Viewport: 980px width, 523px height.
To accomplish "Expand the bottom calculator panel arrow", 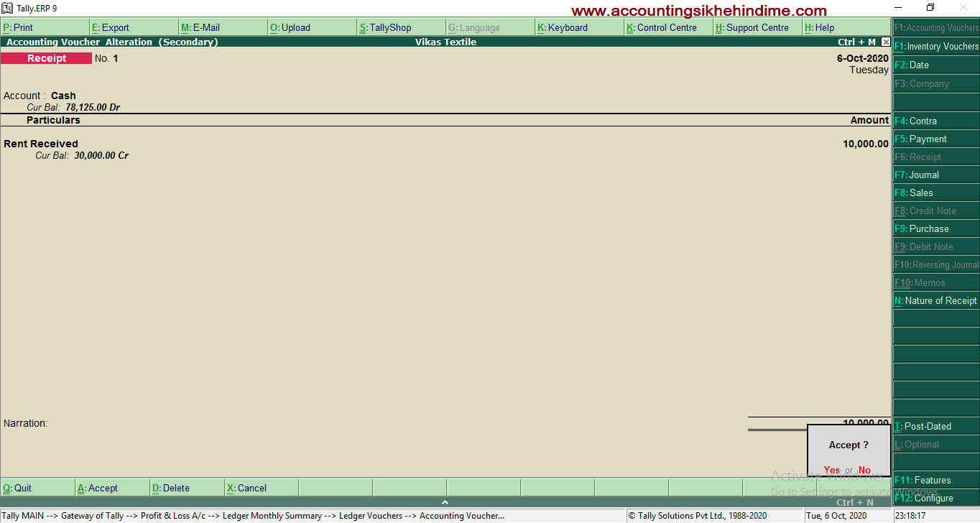I will coord(445,502).
